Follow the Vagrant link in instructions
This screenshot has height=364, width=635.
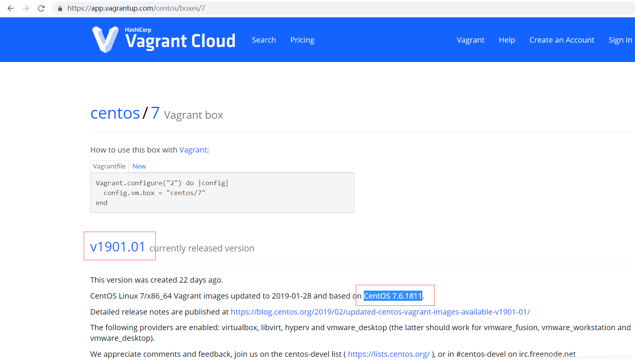pyautogui.click(x=193, y=150)
